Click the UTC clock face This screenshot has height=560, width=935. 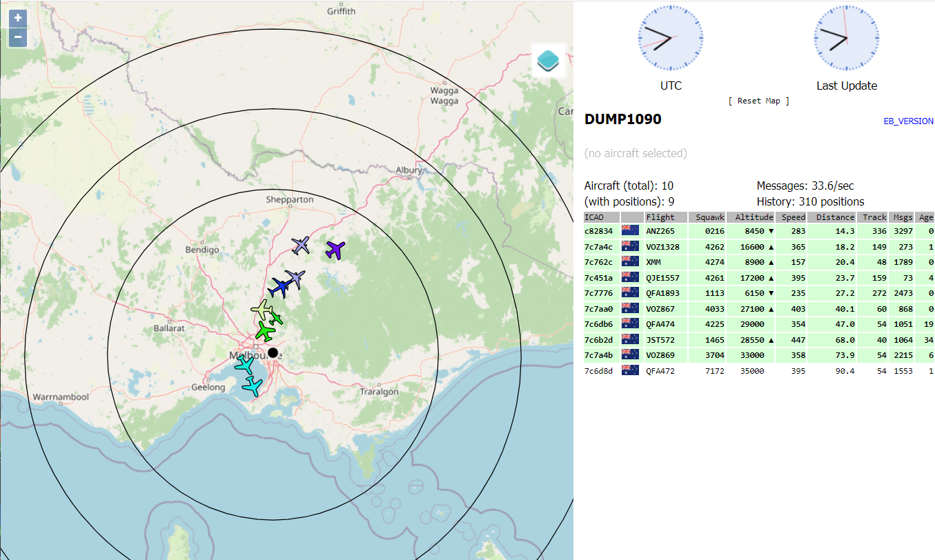pyautogui.click(x=669, y=39)
